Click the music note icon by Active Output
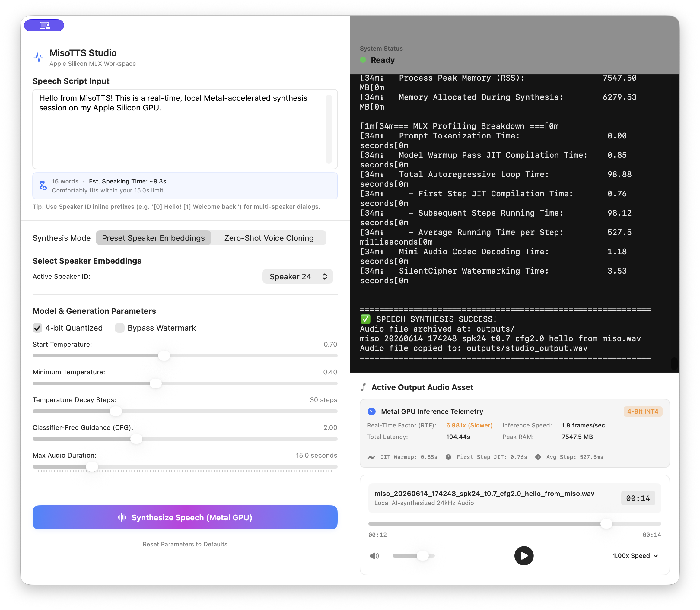 point(363,387)
